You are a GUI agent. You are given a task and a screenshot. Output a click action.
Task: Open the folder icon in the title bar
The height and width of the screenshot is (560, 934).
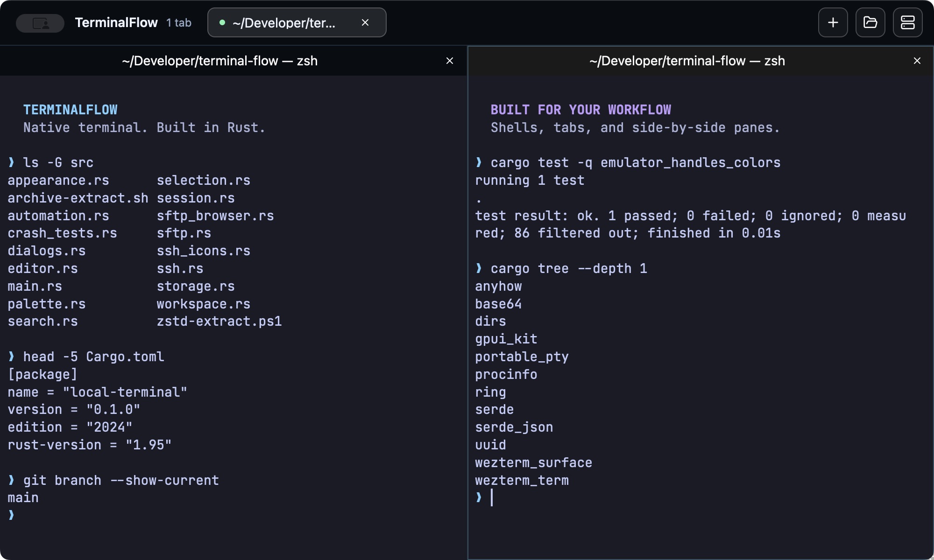870,22
